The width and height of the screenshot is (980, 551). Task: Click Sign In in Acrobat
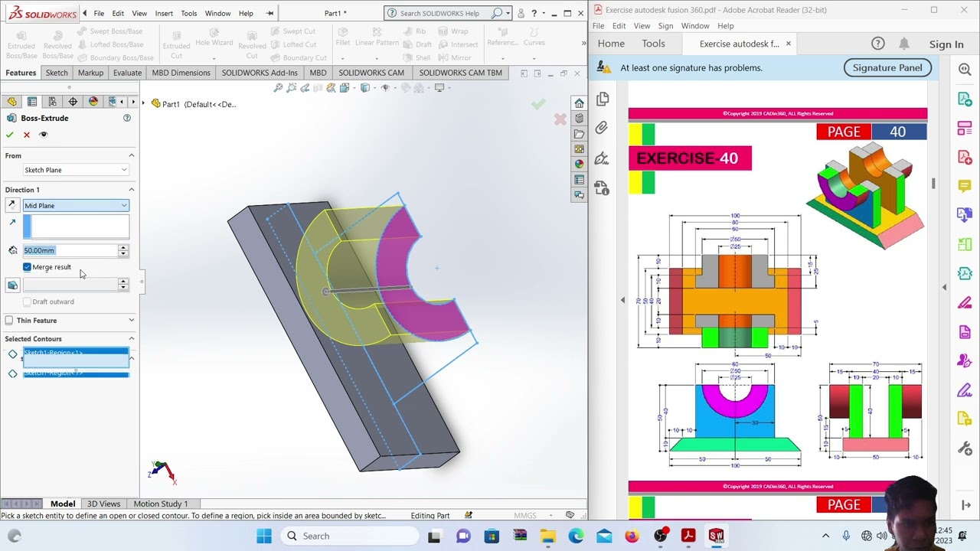[x=946, y=44]
